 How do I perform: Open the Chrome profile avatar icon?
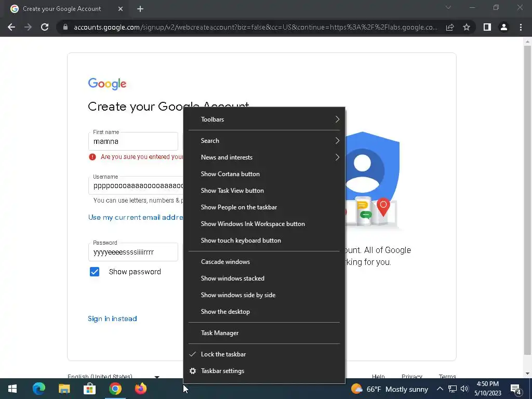(x=504, y=27)
